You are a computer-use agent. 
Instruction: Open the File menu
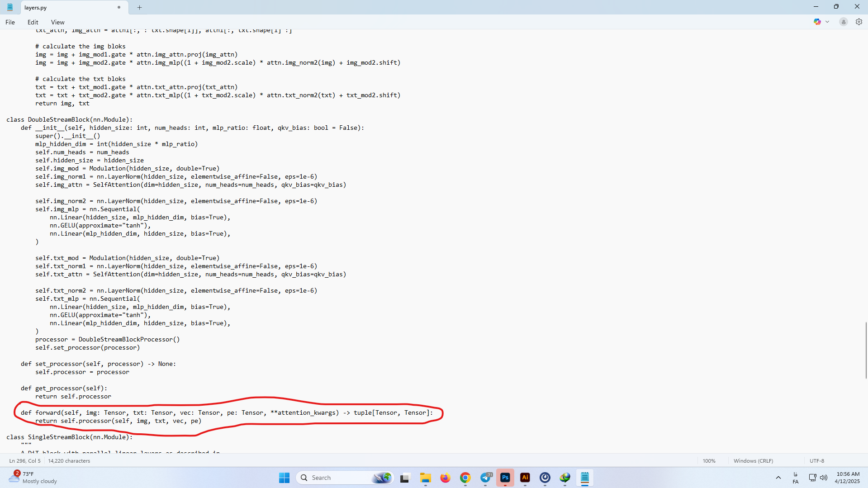coord(10,22)
